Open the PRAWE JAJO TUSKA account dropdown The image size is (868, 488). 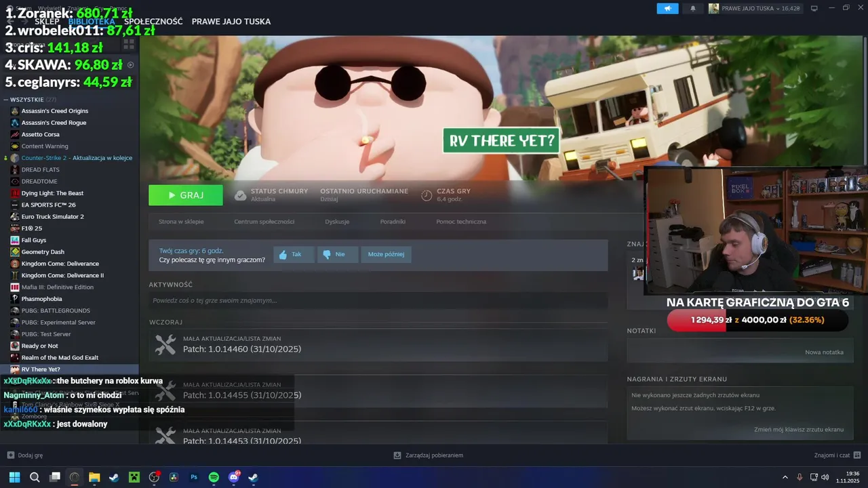[755, 9]
